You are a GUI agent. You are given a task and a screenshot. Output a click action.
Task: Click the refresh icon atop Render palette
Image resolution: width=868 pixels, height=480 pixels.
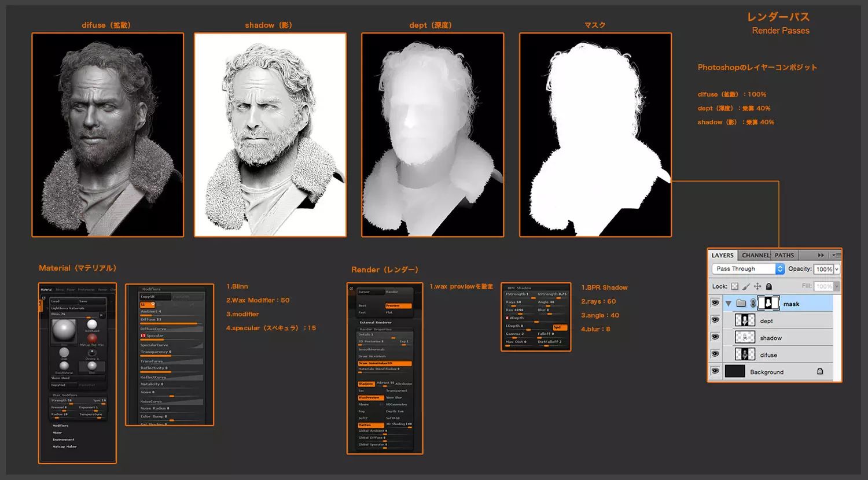(351, 289)
